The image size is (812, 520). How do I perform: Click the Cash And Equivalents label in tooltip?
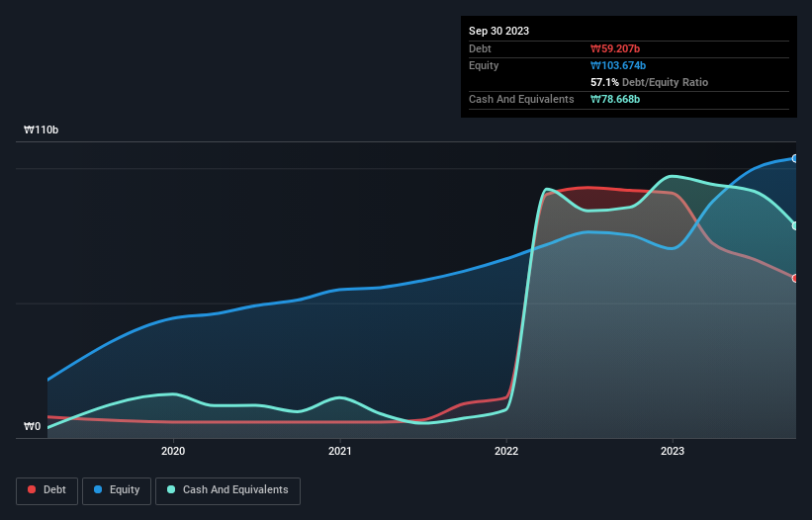coord(521,99)
